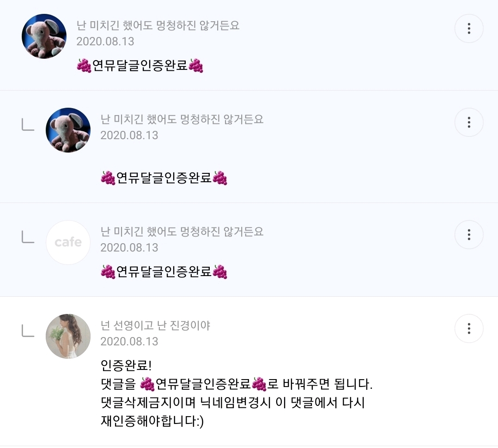Tap the nickname beside the cafe default avatar
The image size is (498, 448).
click(182, 232)
